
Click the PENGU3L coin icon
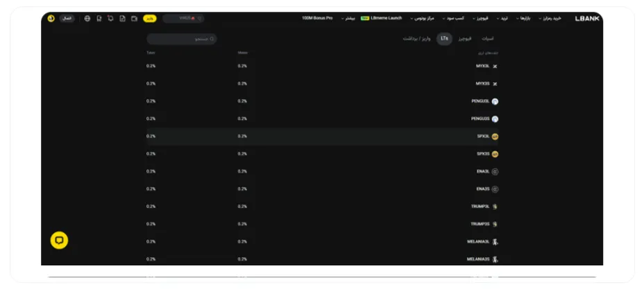pos(495,101)
